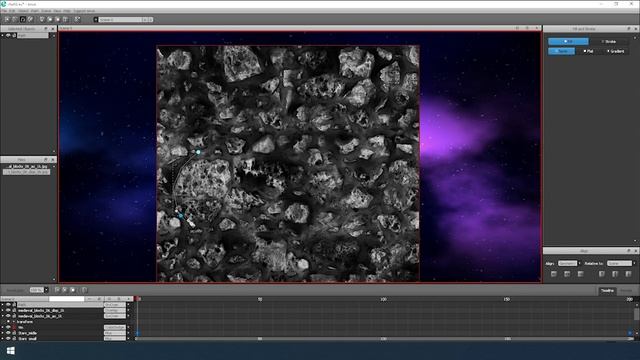
Task: Hide the medieval_blocks_06_ao_1k layer
Action: 8,316
